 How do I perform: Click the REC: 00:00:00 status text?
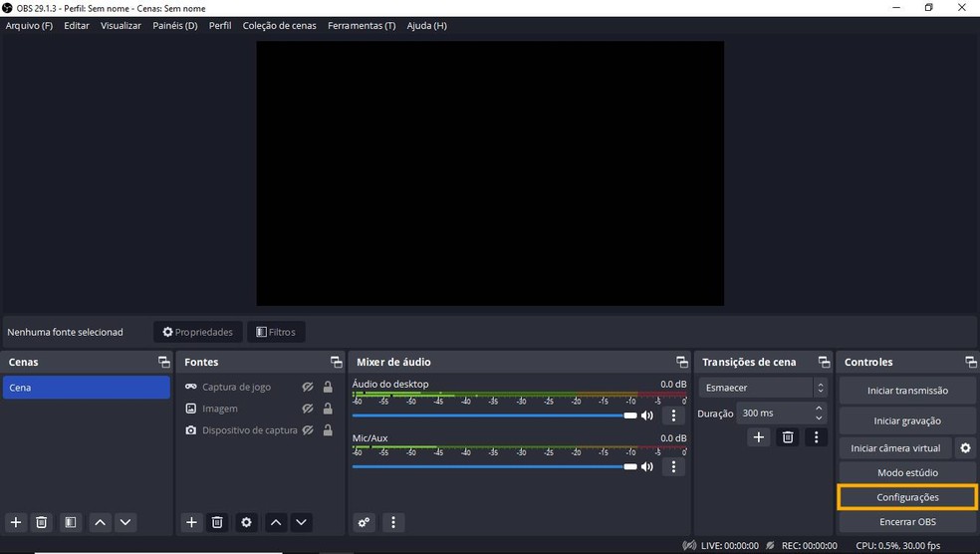pos(810,545)
